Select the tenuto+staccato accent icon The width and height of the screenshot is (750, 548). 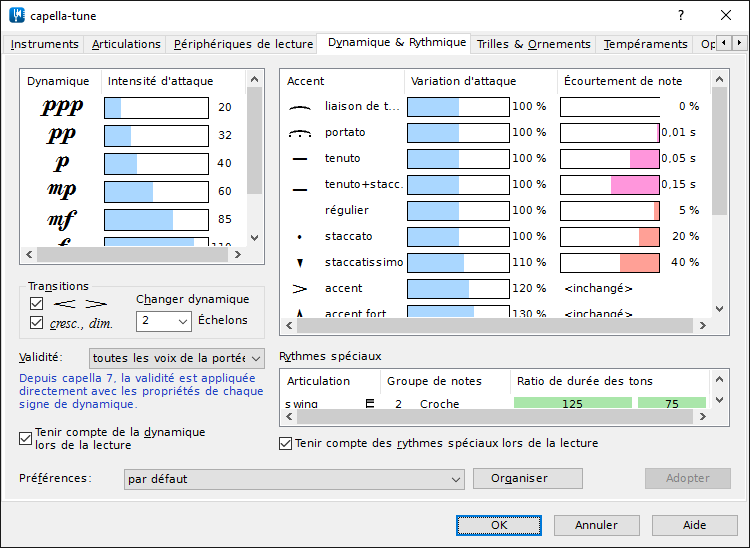pos(300,189)
